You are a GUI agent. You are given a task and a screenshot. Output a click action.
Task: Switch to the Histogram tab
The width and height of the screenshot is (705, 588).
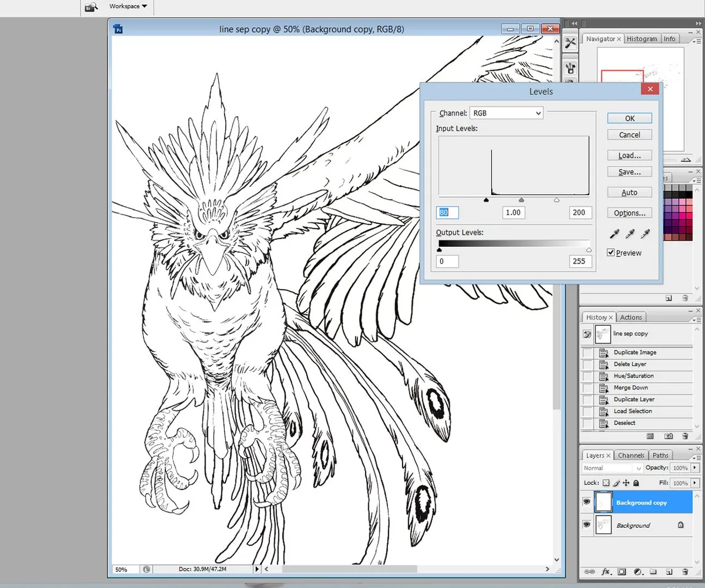[642, 39]
